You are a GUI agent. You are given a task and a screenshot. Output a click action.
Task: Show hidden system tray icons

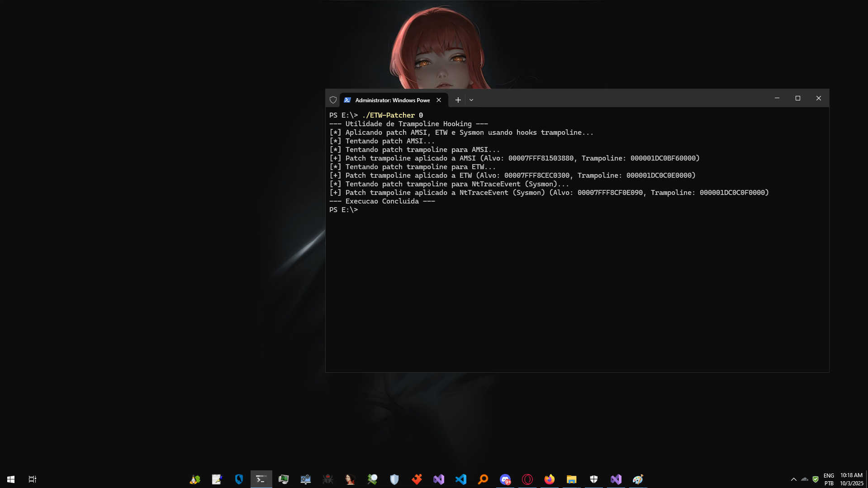click(x=794, y=479)
